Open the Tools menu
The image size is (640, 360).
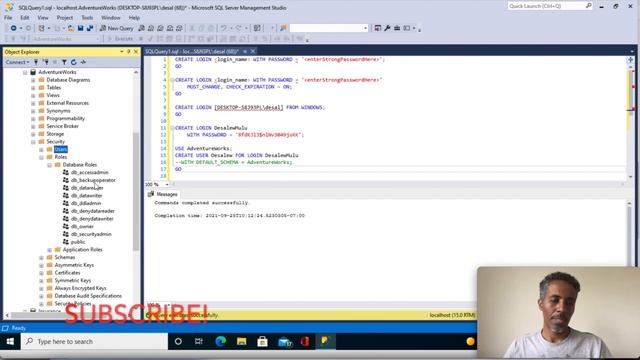pyautogui.click(x=87, y=18)
